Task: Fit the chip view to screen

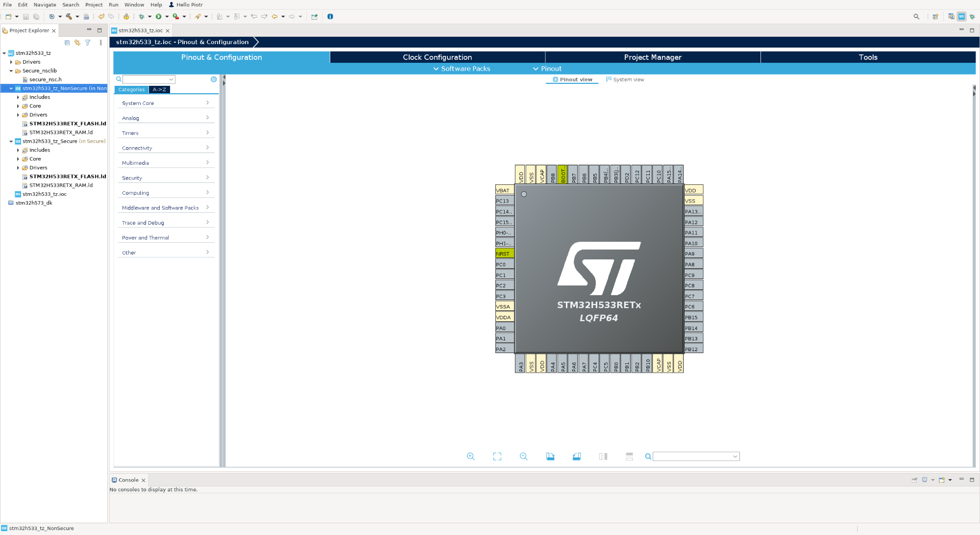Action: 497,457
